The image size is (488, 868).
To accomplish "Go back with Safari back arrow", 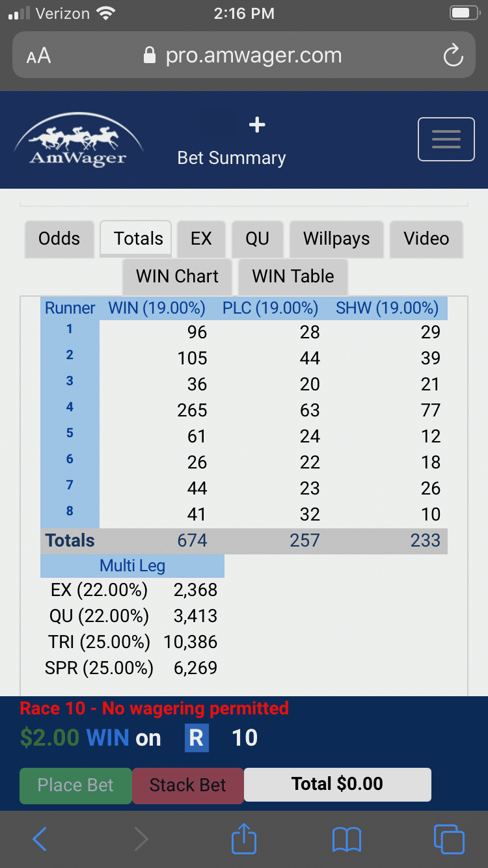I will (x=40, y=839).
